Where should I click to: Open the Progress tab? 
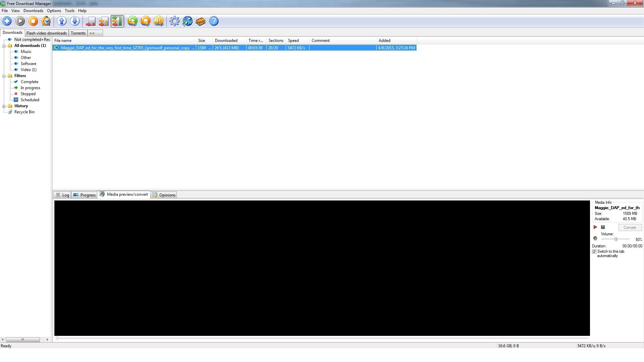coord(85,195)
